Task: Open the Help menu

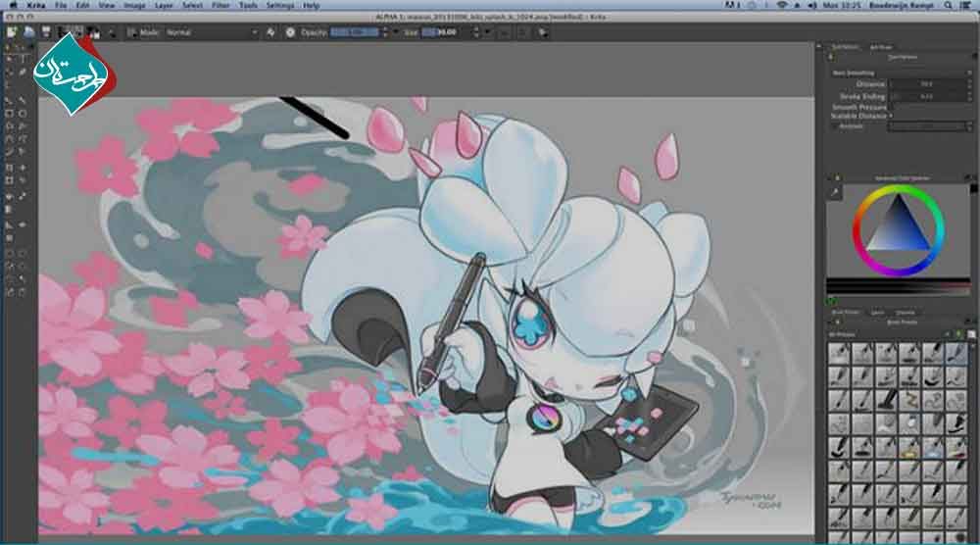Action: 312,5
